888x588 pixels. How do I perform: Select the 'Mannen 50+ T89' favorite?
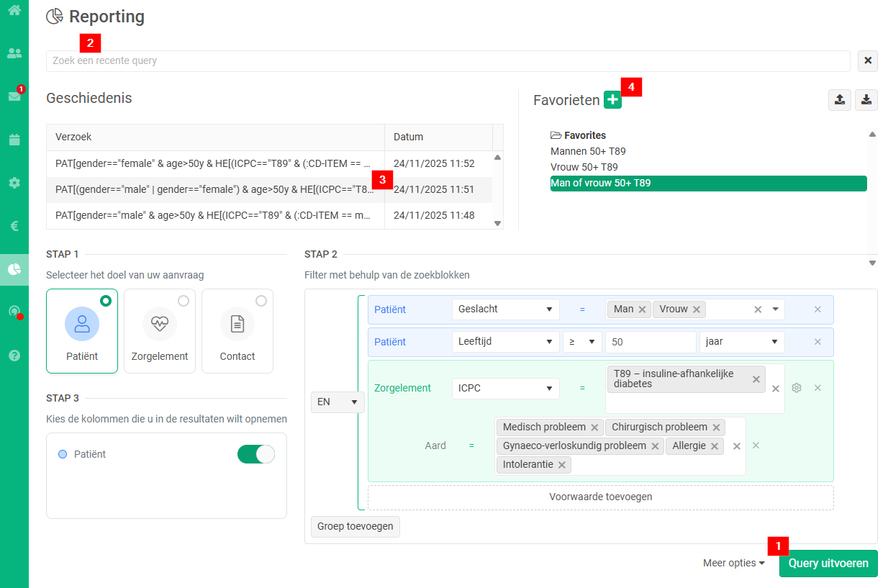point(588,151)
